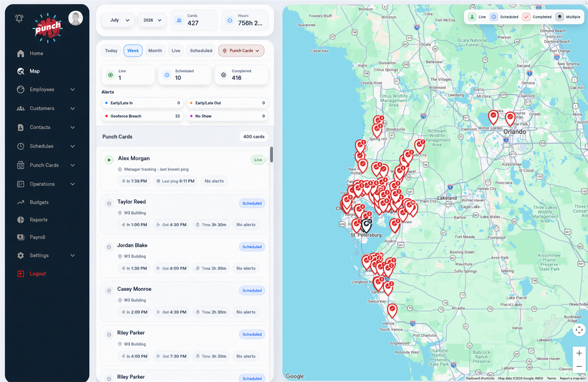
Task: Click the completed marker near Venice
Action: (x=392, y=310)
